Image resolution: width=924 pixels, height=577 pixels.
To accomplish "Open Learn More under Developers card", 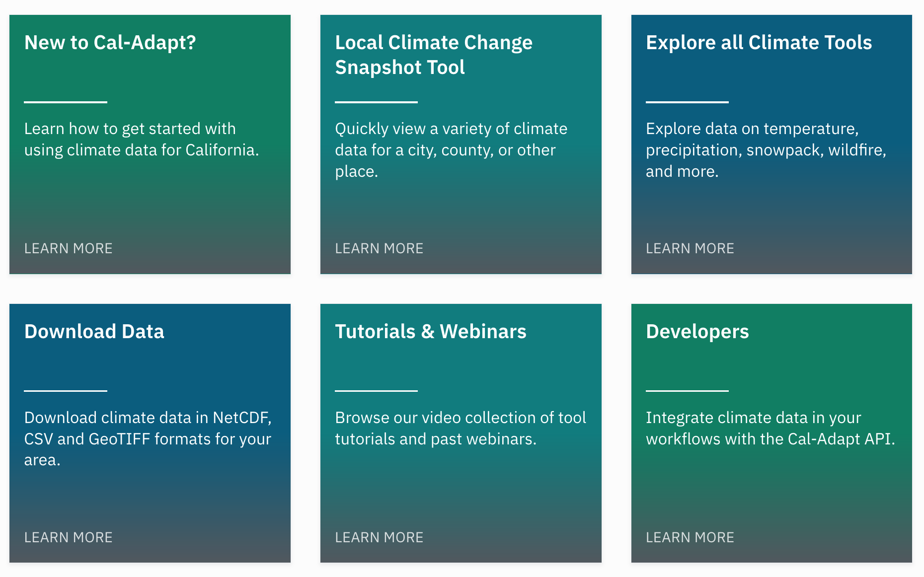I will point(690,537).
